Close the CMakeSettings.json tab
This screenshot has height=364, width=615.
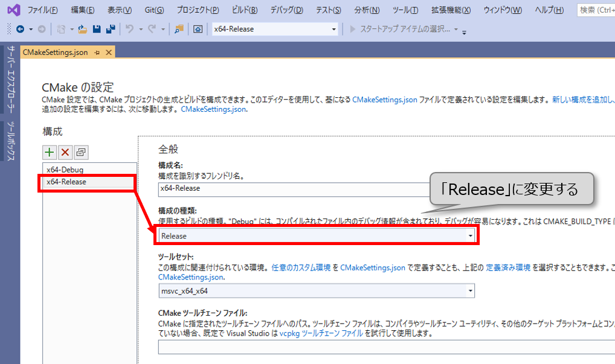[x=109, y=53]
